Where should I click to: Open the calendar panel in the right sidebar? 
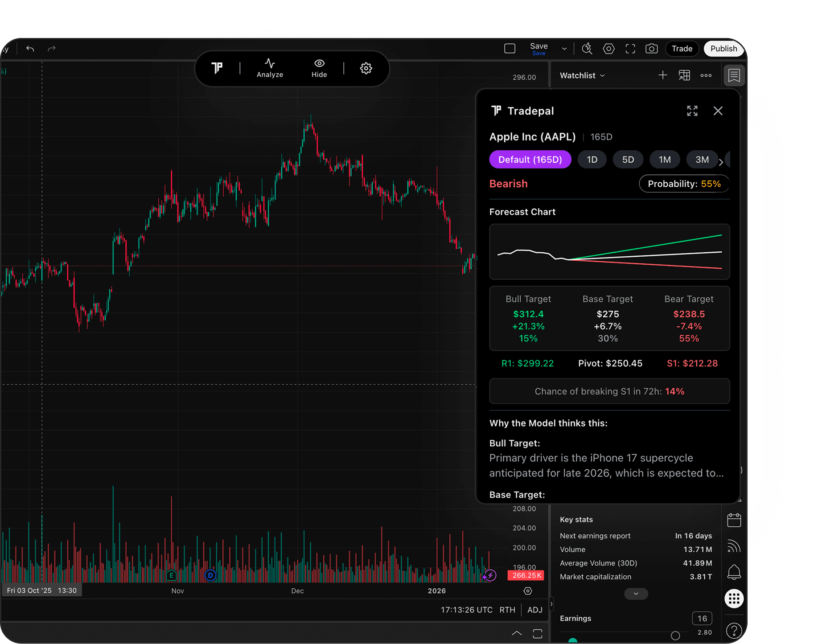coord(734,520)
